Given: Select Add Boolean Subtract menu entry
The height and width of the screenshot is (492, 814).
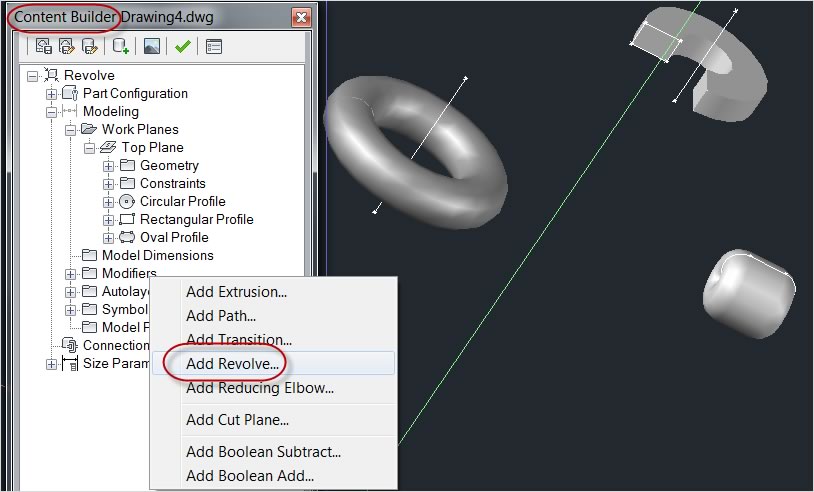Looking at the screenshot, I should [x=263, y=452].
